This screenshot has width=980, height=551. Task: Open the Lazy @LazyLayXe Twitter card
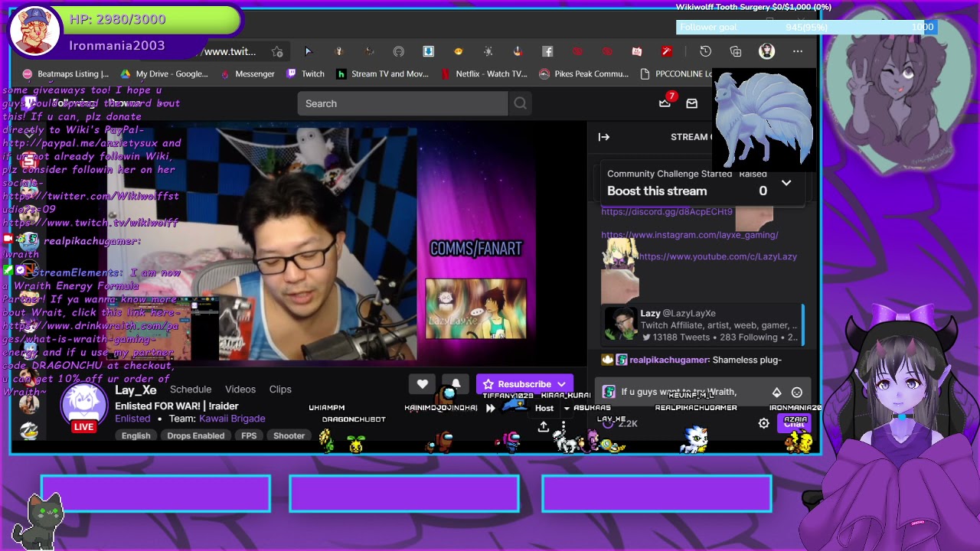pos(701,324)
